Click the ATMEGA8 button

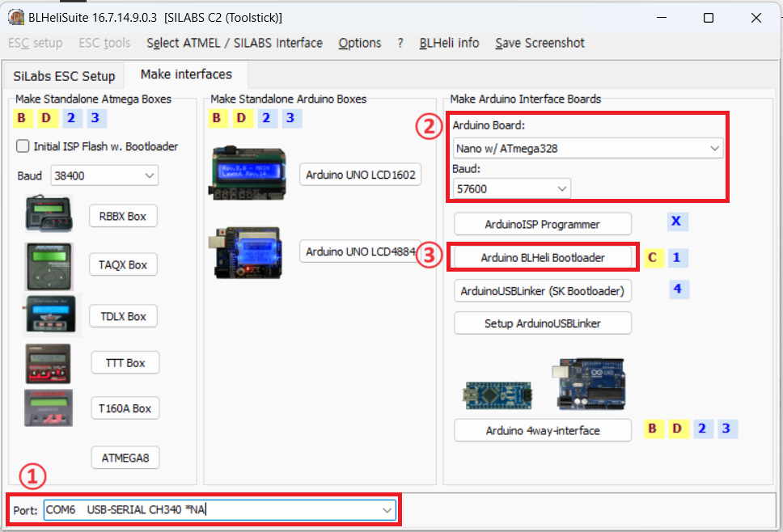[125, 458]
